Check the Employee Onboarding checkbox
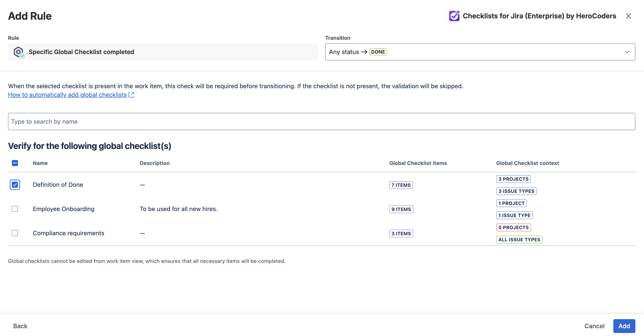Screen dimensions: 644x336 point(15,209)
